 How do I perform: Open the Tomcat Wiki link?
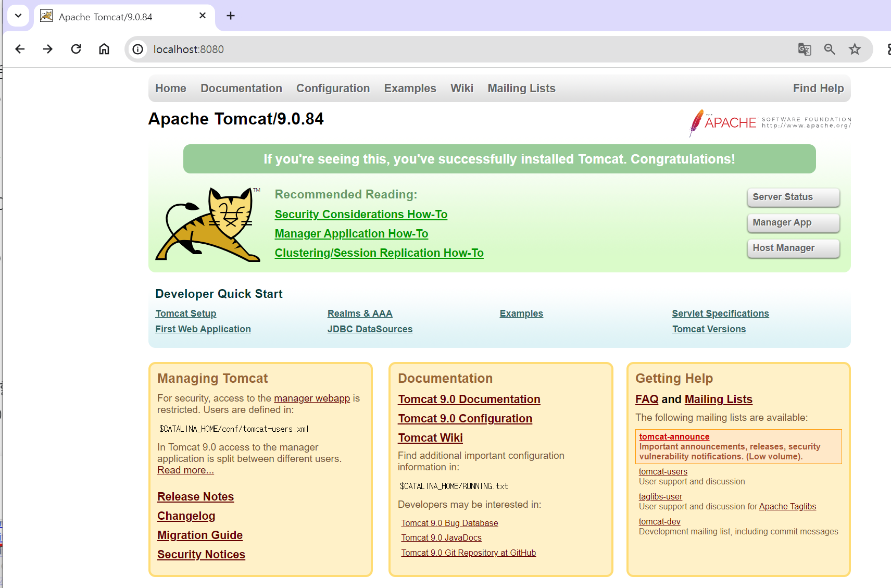(x=430, y=438)
